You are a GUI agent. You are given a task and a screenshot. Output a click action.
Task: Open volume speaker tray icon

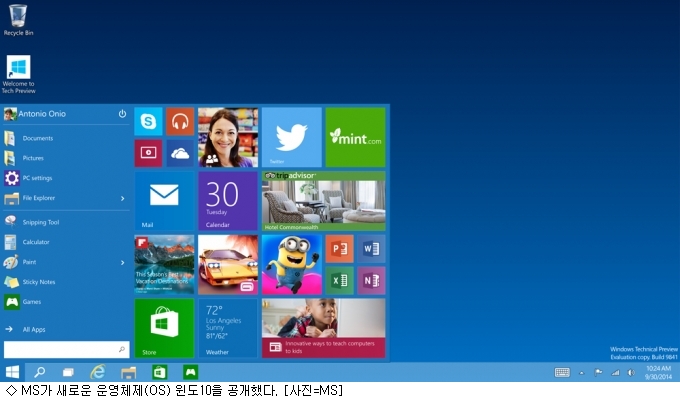pos(631,373)
